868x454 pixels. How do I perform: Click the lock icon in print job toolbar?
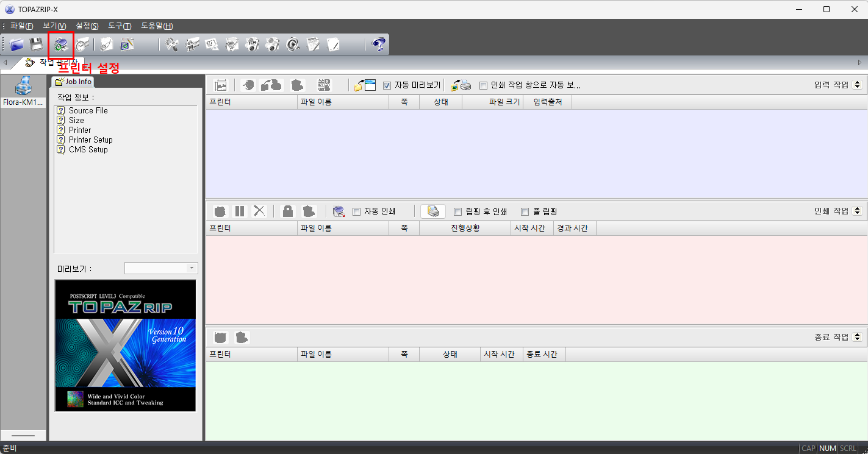[288, 211]
